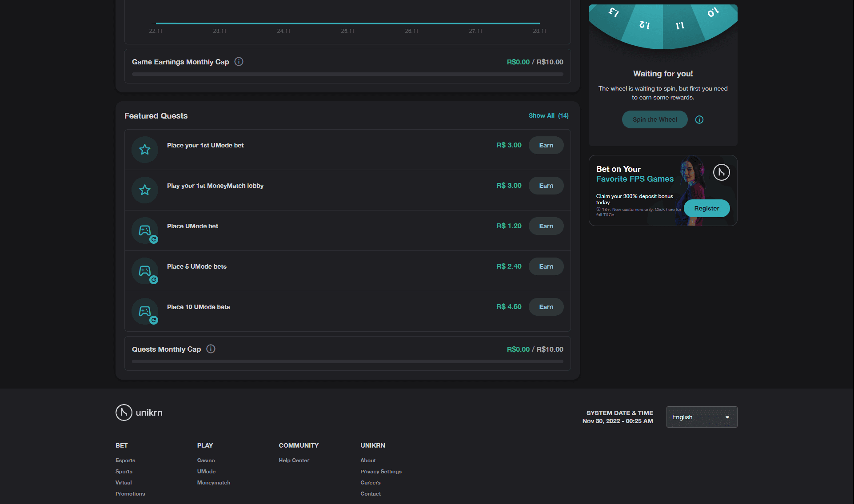Open the English language dropdown
The width and height of the screenshot is (854, 504).
point(702,417)
